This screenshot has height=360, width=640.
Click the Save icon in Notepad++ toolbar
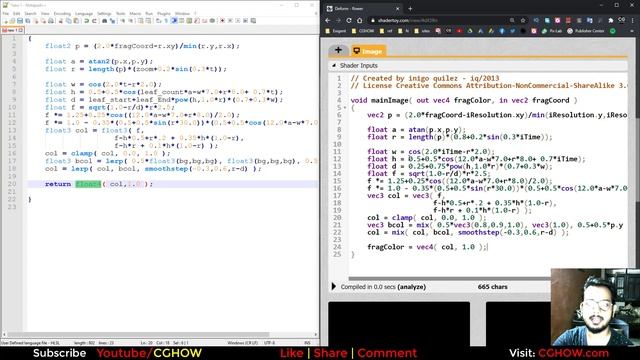(x=20, y=20)
